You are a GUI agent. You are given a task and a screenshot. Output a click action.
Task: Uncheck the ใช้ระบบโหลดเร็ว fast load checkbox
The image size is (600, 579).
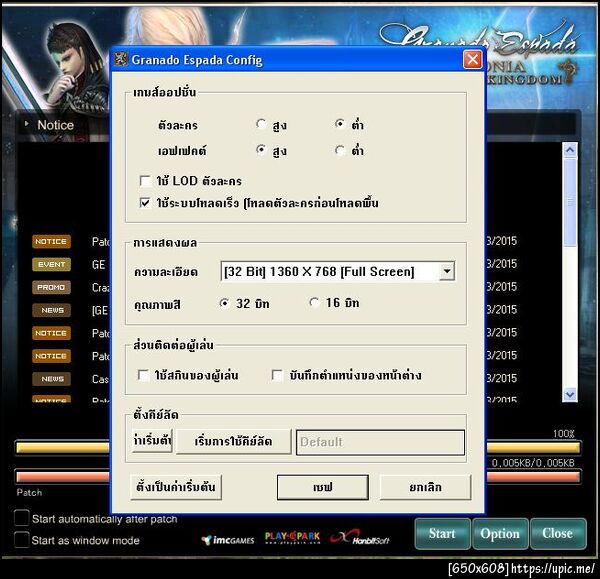click(x=145, y=202)
